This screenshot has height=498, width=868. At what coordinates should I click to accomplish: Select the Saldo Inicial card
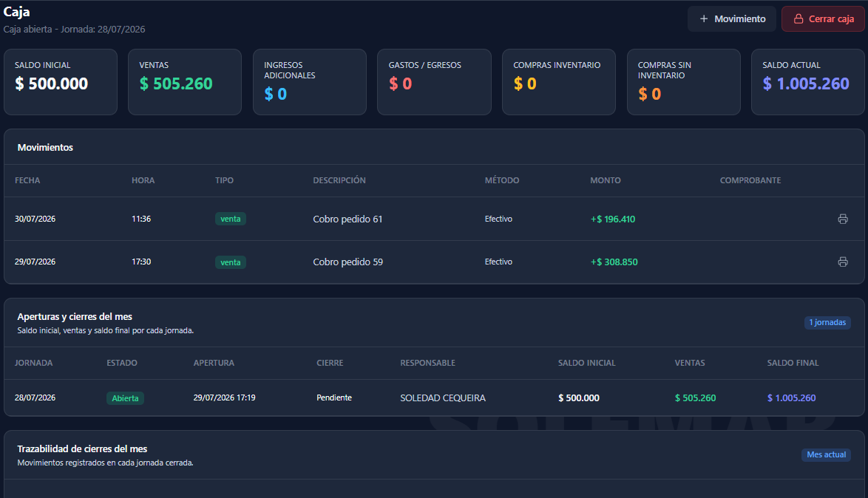pos(61,82)
